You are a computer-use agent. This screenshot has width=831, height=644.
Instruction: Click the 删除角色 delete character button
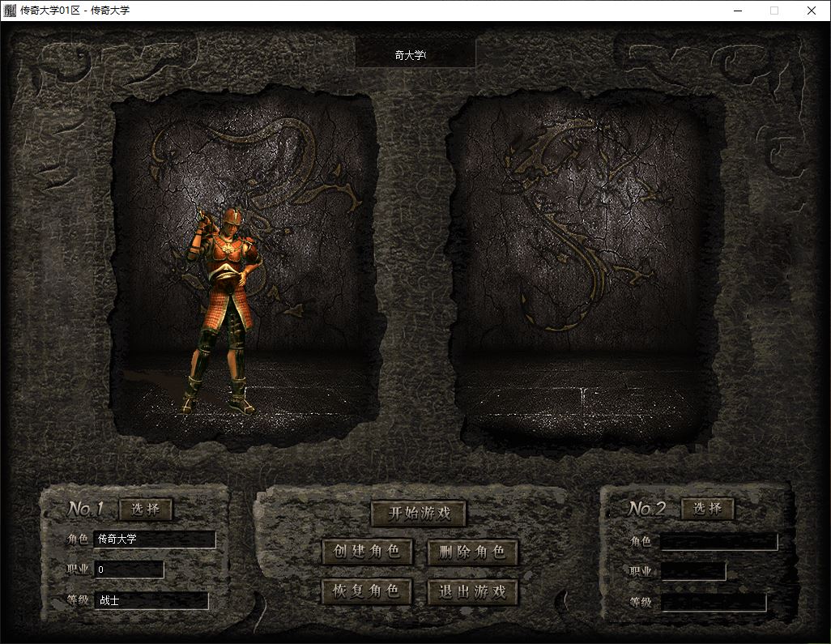tap(472, 552)
